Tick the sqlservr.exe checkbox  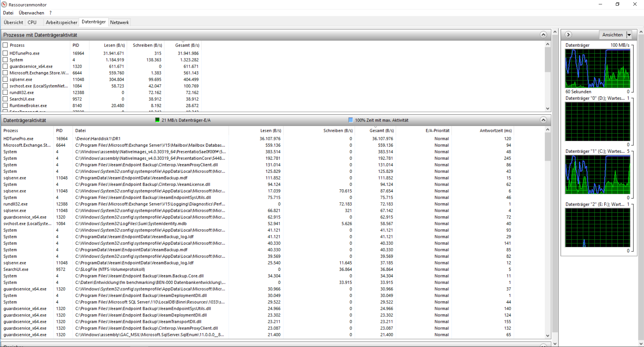5,79
